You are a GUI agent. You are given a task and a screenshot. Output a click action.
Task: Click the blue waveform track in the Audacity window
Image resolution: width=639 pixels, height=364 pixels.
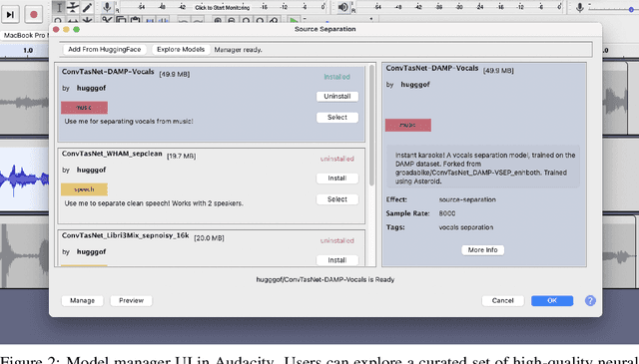[x=24, y=180]
